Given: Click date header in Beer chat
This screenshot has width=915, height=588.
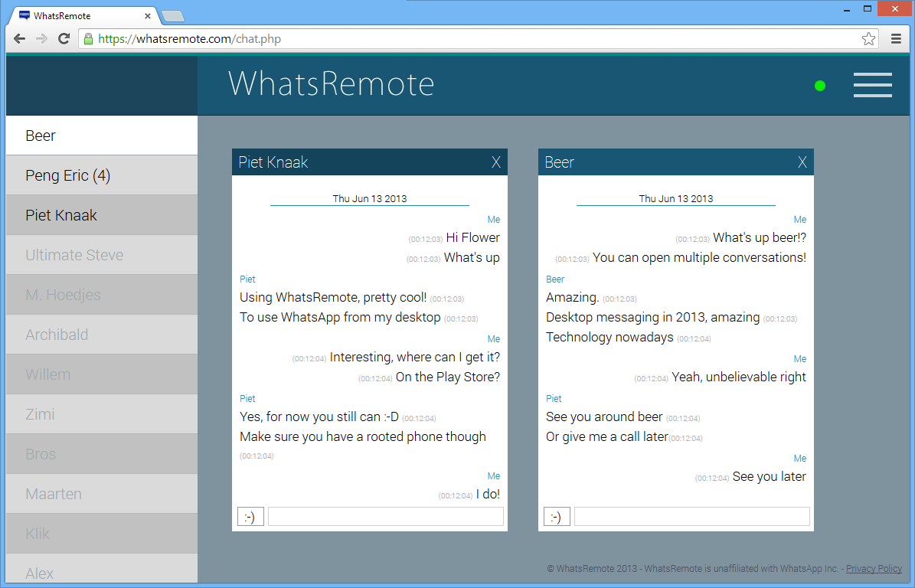Looking at the screenshot, I should pos(676,198).
